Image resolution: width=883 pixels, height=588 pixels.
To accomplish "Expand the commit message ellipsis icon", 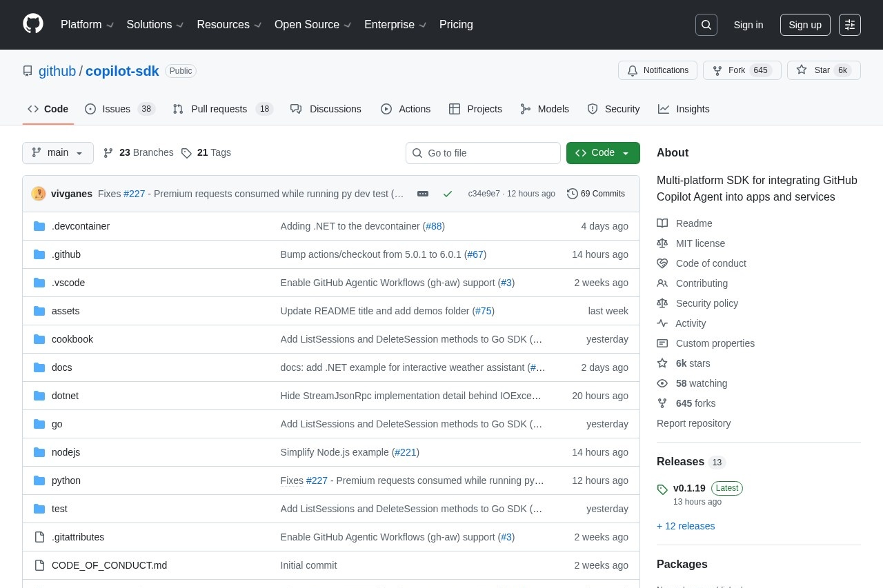I will pyautogui.click(x=422, y=194).
